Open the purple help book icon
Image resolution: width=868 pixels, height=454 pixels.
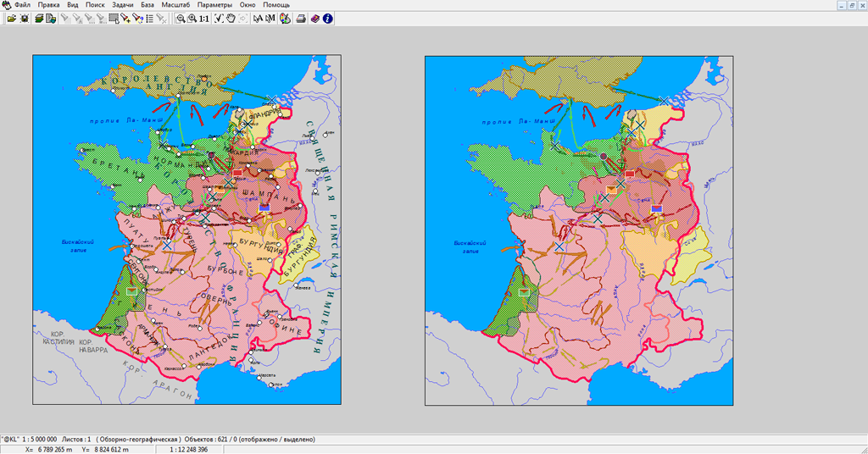click(314, 19)
